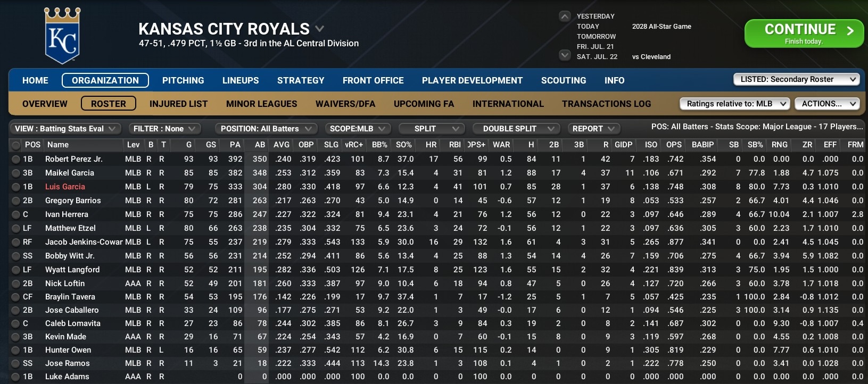Viewport: 868px width, 384px height.
Task: Switch to the Waivers/DFA tab
Action: (x=345, y=104)
